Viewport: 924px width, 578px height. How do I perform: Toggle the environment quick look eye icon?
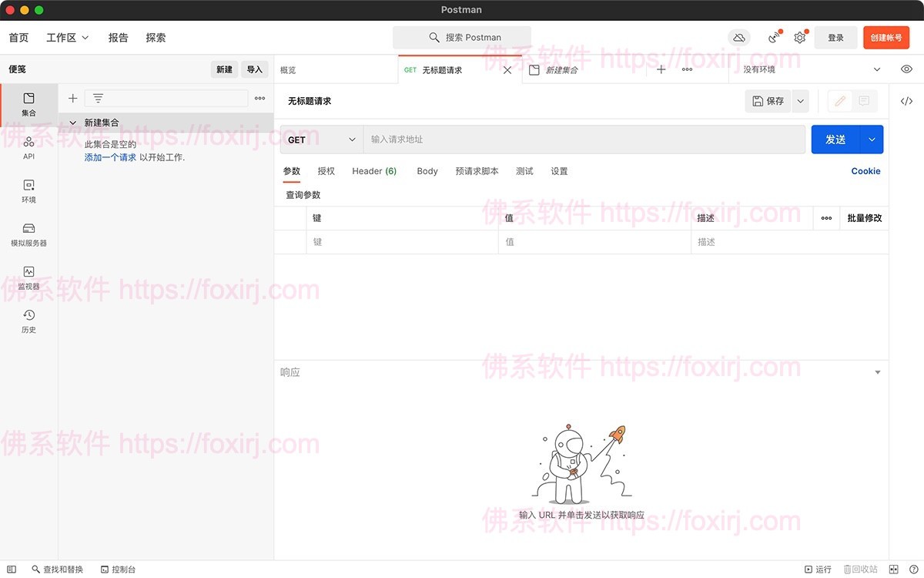coord(906,69)
